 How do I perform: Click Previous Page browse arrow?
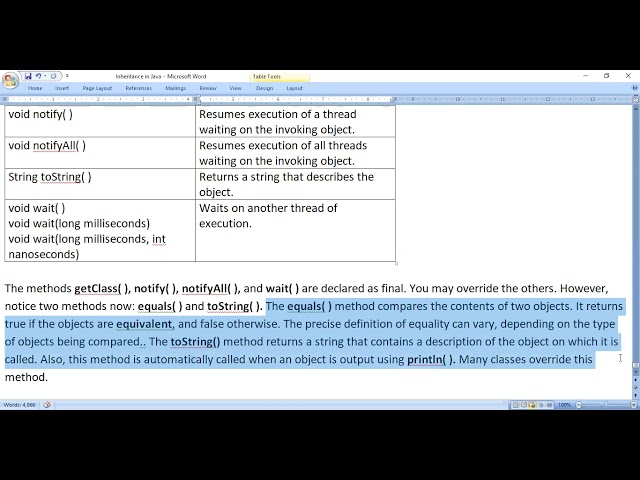point(636,380)
